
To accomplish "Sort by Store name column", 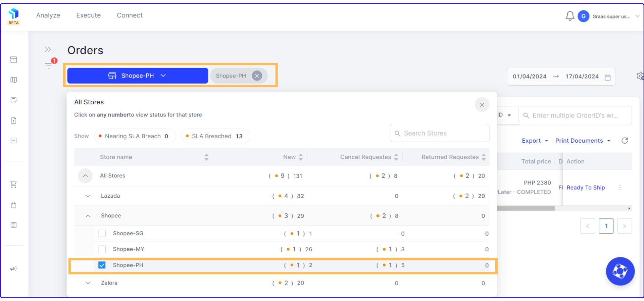I will (206, 157).
